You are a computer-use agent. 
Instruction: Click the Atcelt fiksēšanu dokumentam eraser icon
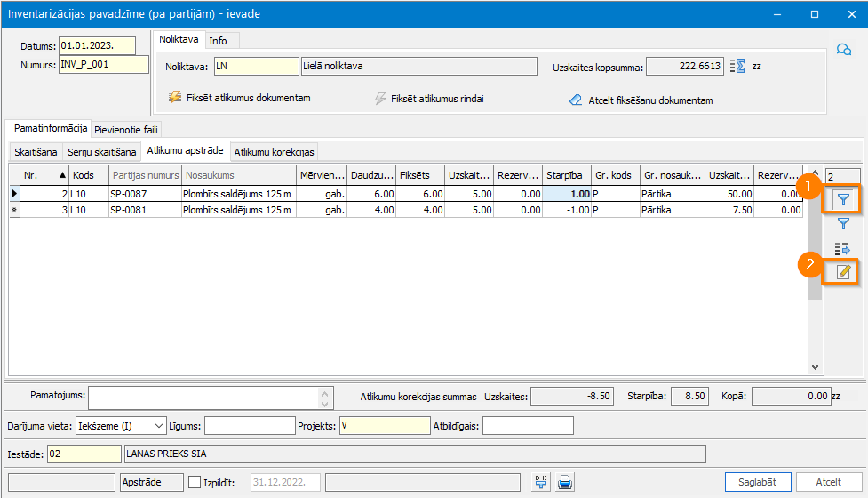coord(576,100)
